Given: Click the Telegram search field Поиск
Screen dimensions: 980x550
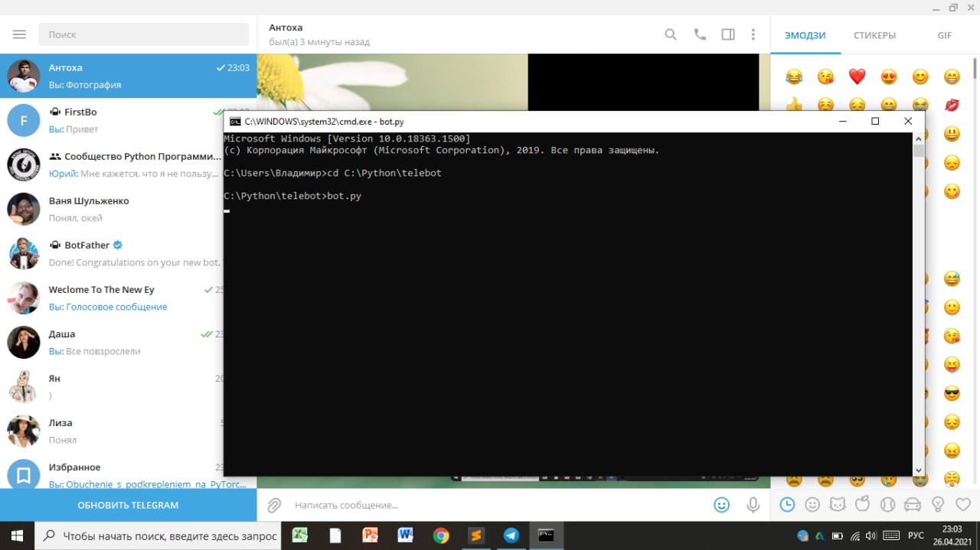Looking at the screenshot, I should coord(143,34).
